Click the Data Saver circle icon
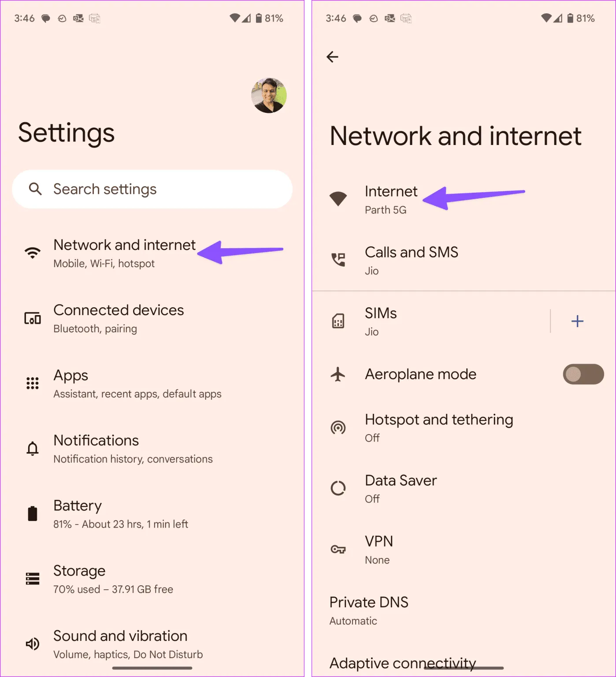This screenshot has width=616, height=677. pyautogui.click(x=338, y=488)
